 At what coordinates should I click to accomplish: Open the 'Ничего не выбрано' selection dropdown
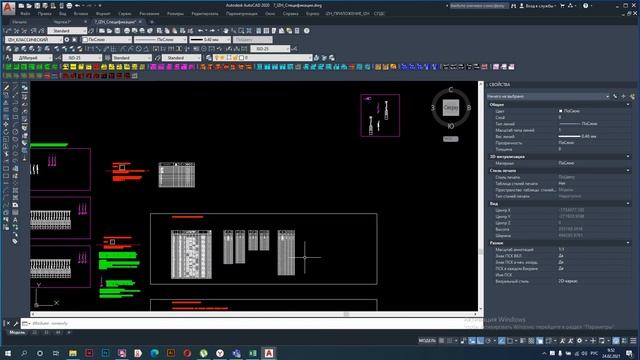[548, 96]
